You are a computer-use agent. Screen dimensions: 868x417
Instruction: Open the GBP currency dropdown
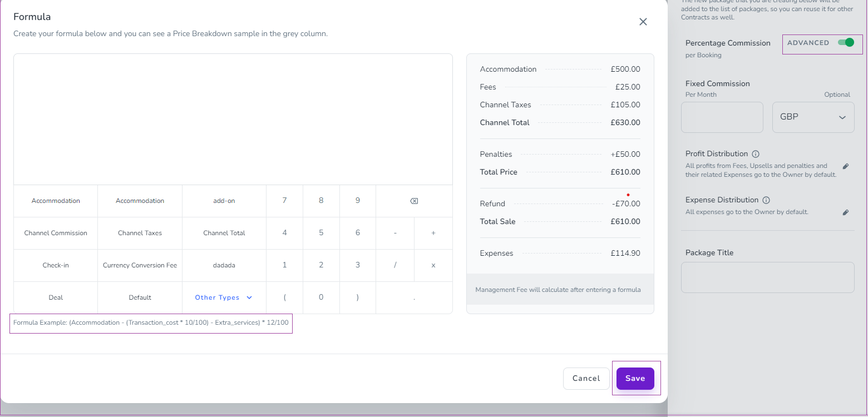813,117
